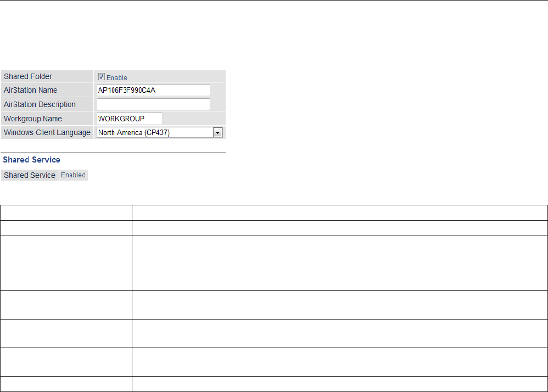The width and height of the screenshot is (548, 392).
Task: Click the Workgroup Name label
Action: (33, 119)
